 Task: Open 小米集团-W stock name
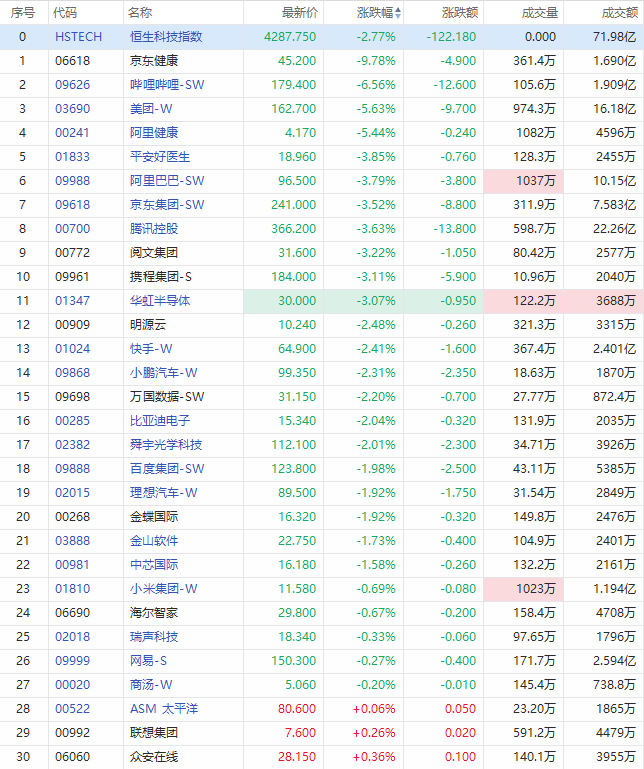(163, 589)
